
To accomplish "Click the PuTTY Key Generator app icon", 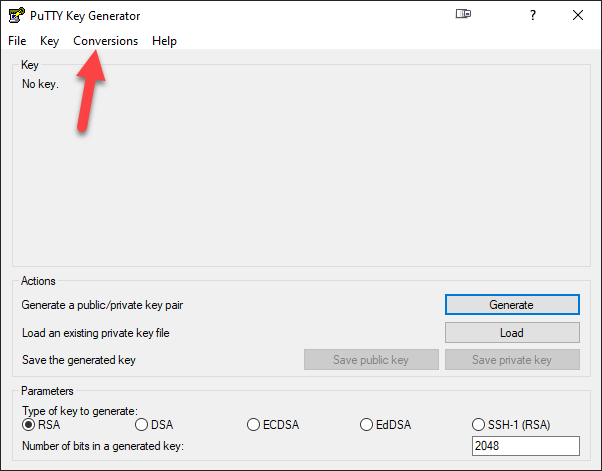I will [x=16, y=15].
